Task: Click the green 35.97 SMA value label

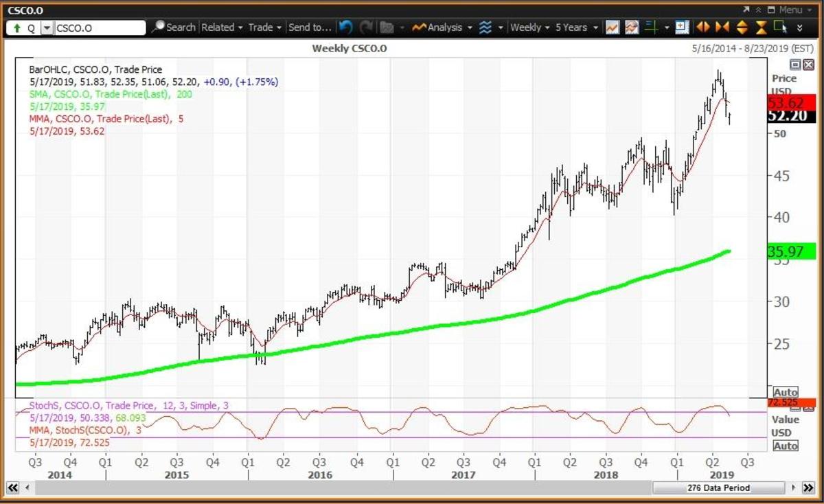Action: point(790,251)
